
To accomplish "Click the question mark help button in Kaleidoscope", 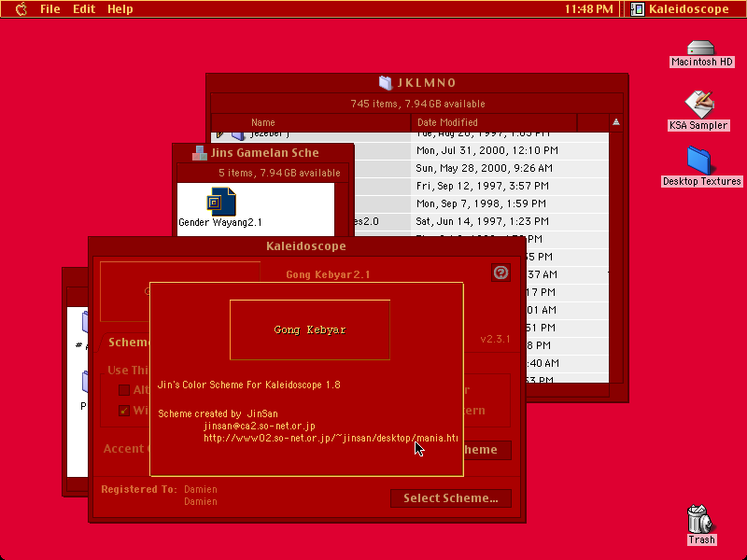I will (x=500, y=273).
